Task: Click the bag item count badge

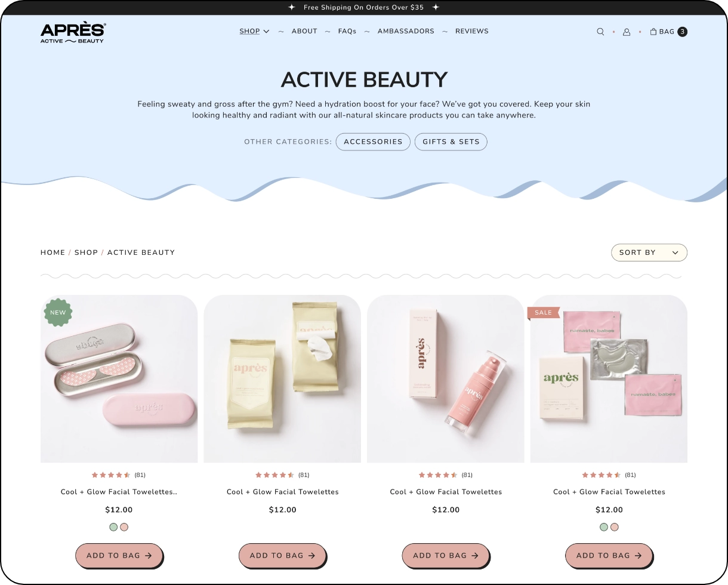Action: [x=682, y=32]
